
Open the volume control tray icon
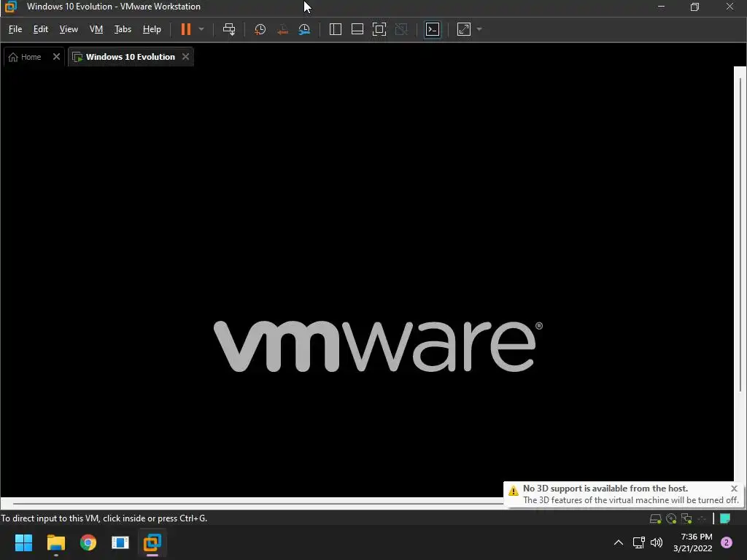point(657,542)
